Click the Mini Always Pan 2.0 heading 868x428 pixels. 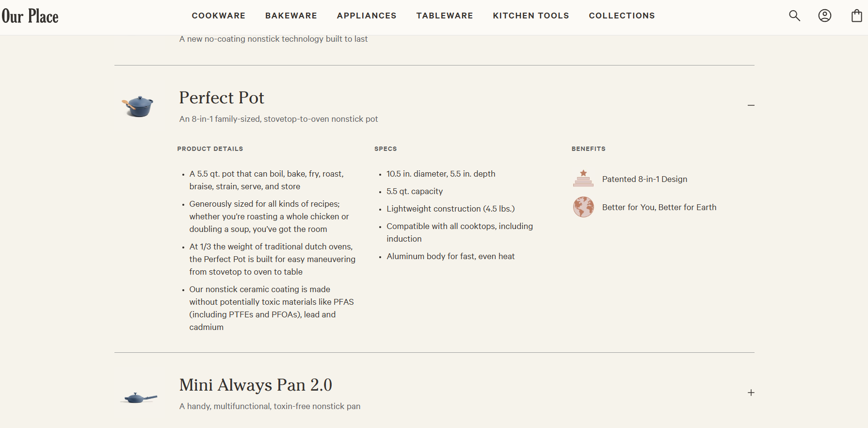tap(256, 385)
